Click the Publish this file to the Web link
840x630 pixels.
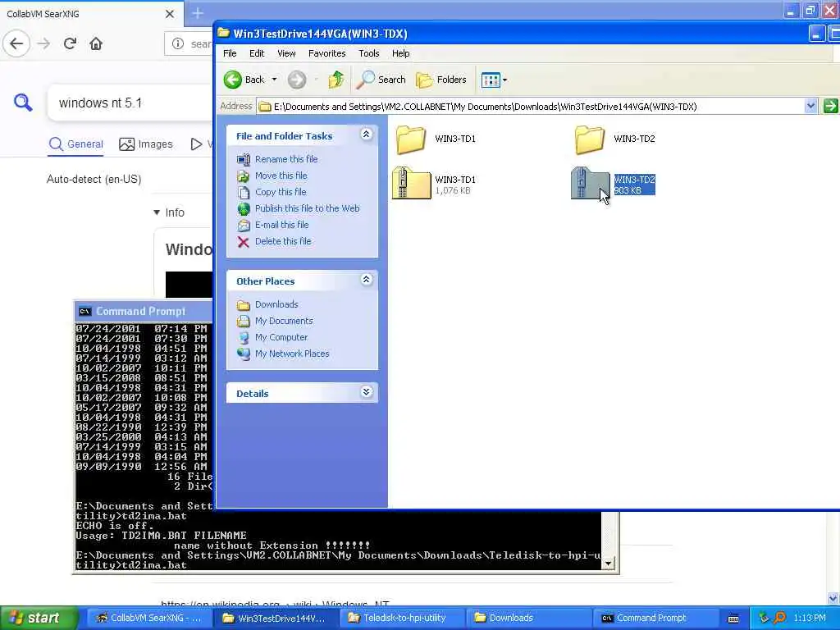(x=307, y=208)
